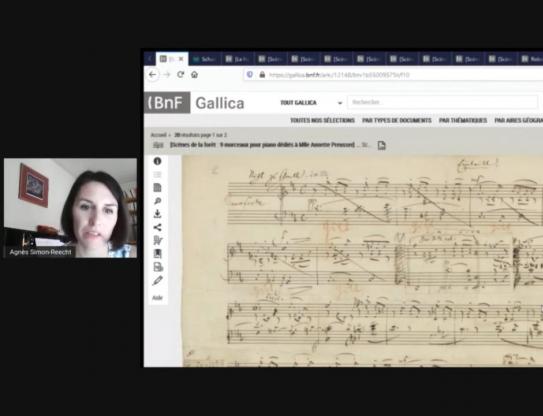Click the padlock site security icon
543x416 pixels.
[x=262, y=74]
